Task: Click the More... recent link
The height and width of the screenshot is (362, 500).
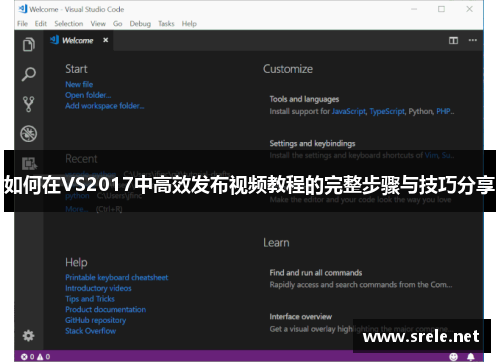Action: [x=77, y=209]
